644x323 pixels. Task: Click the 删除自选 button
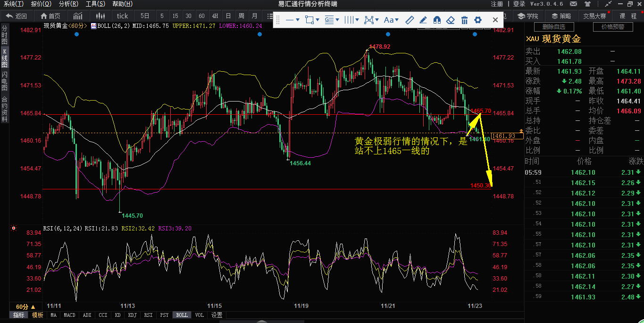point(553,27)
